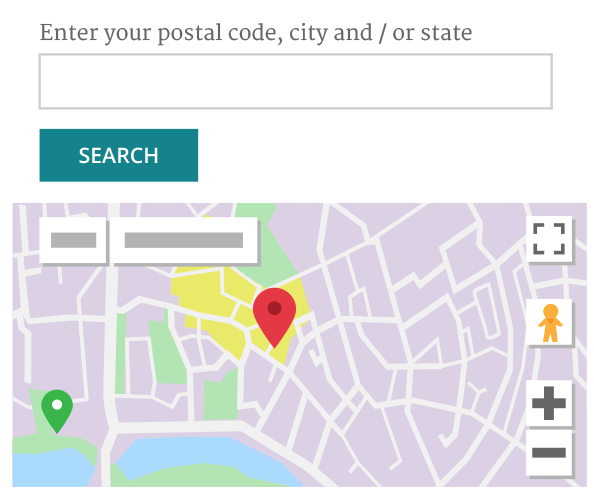Click the SEARCH button
594x499 pixels.
tap(119, 155)
